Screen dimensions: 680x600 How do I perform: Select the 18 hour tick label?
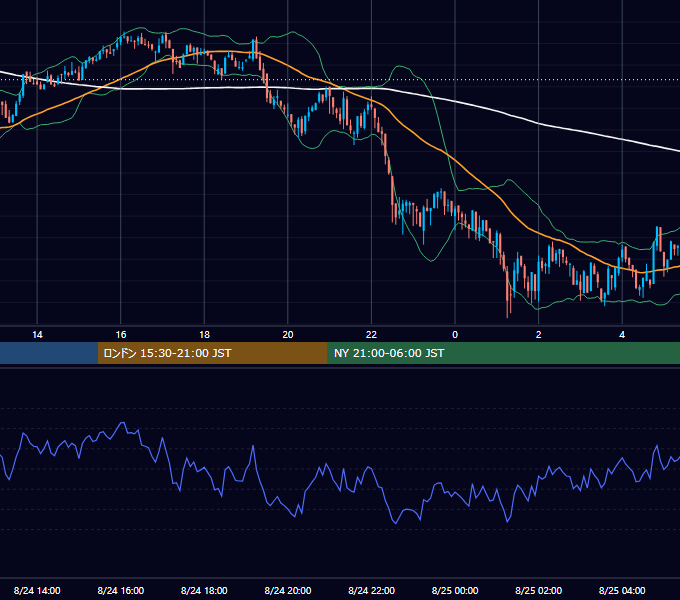(x=204, y=335)
